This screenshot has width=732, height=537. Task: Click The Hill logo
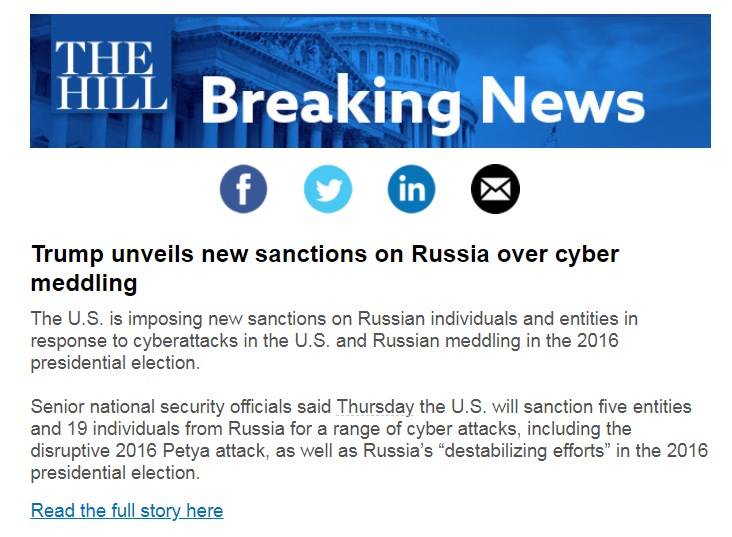tap(110, 76)
